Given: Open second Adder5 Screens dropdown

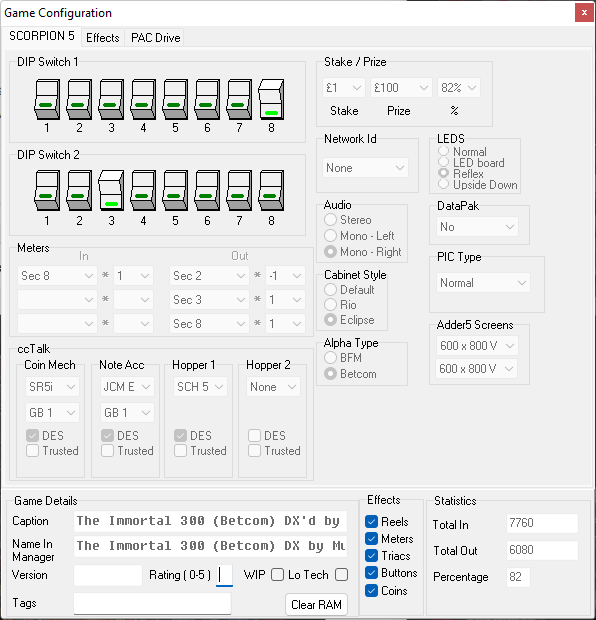Looking at the screenshot, I should click(477, 369).
